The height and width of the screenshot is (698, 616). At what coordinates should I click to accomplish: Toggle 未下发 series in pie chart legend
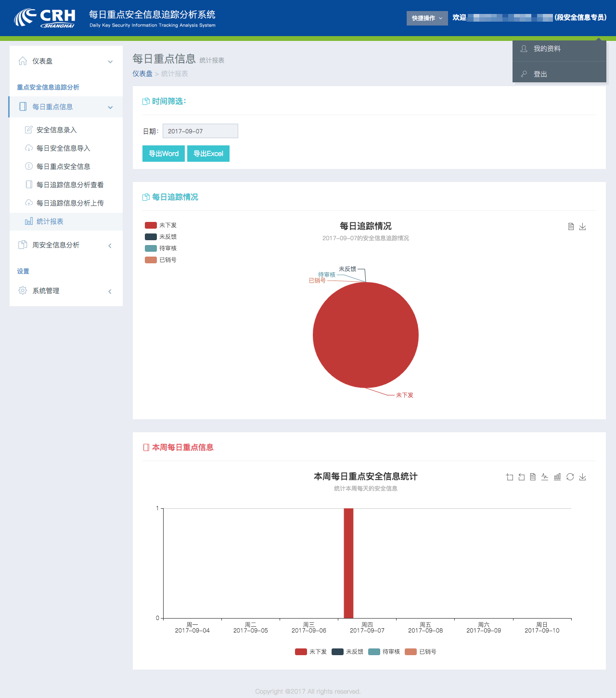click(161, 225)
